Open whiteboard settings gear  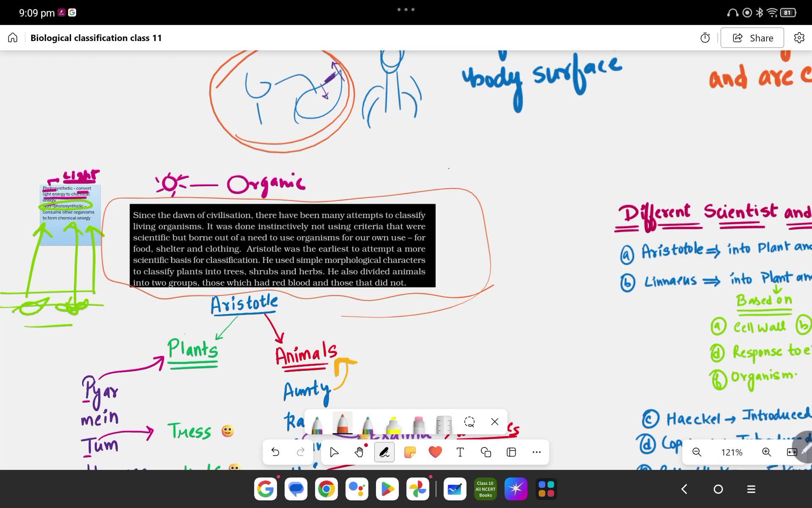pos(799,38)
